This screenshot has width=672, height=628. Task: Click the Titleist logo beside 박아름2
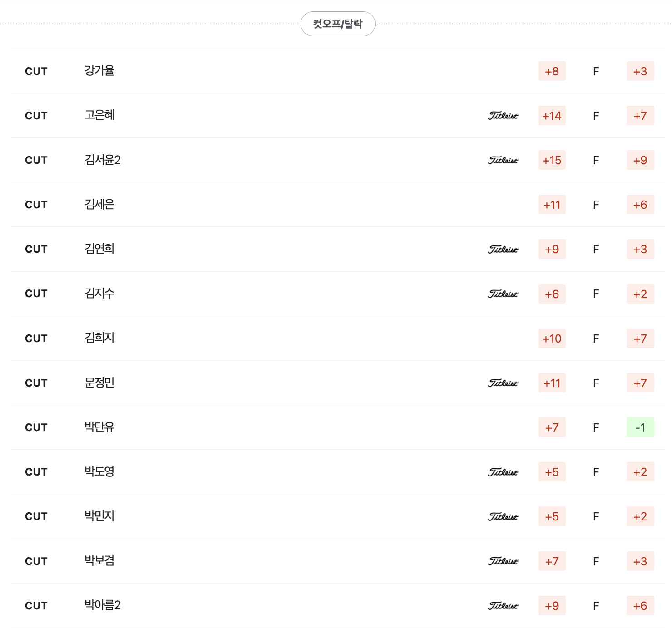(x=502, y=605)
